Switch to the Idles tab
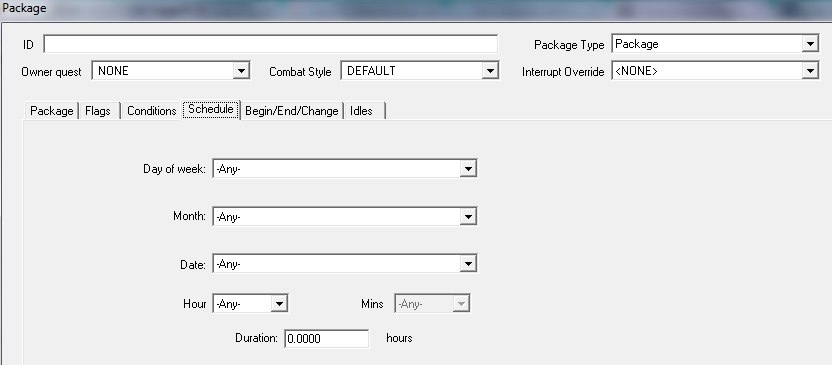The image size is (832, 365). click(x=365, y=111)
